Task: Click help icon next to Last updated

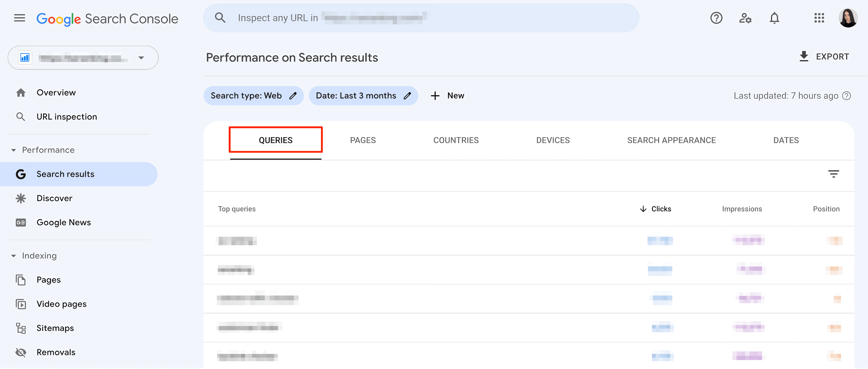Action: tap(846, 96)
